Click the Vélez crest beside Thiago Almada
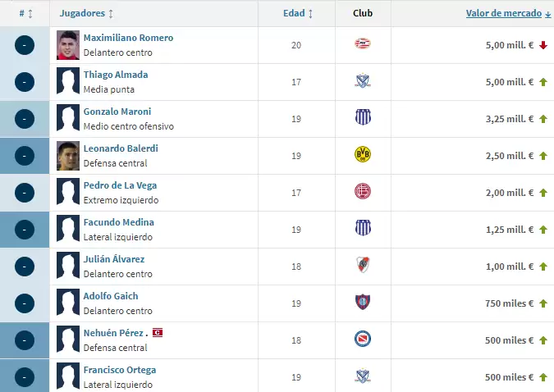 [363, 81]
